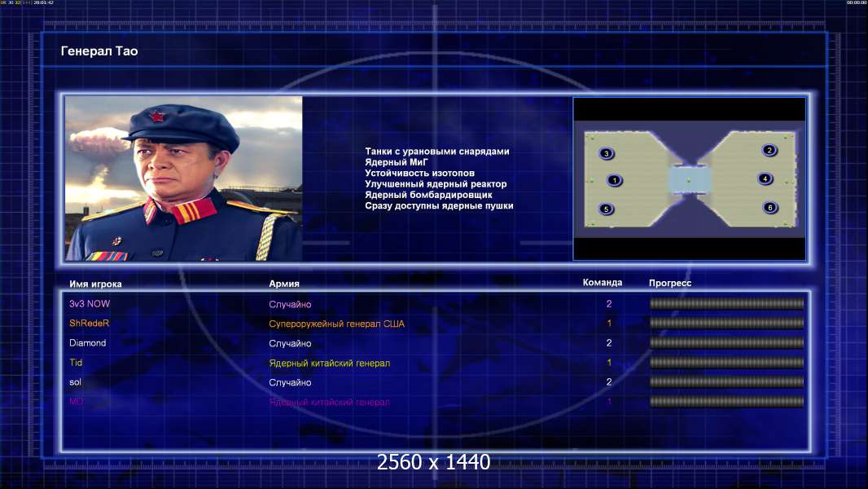Click 'Случайно' army in 3v3 NOW row
868x489 pixels.
[290, 304]
